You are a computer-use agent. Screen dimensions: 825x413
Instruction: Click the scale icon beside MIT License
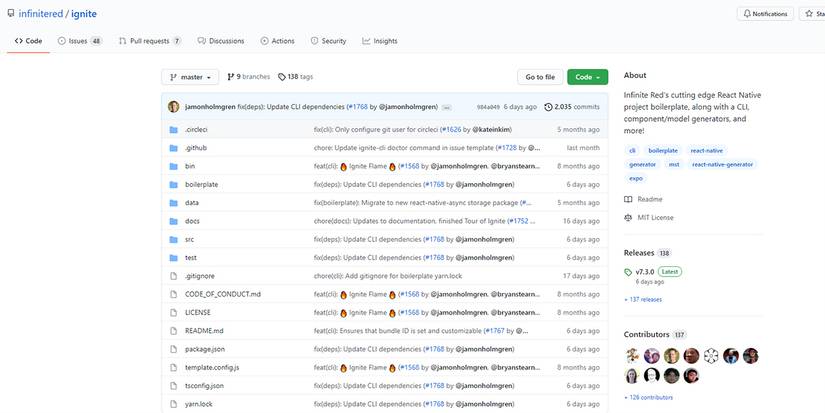[628, 218]
